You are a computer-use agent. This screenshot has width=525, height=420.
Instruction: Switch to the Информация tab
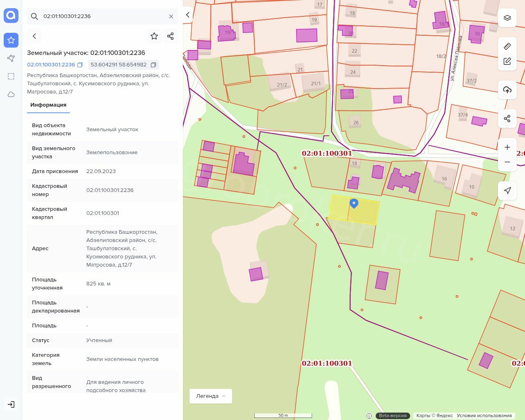click(x=48, y=105)
